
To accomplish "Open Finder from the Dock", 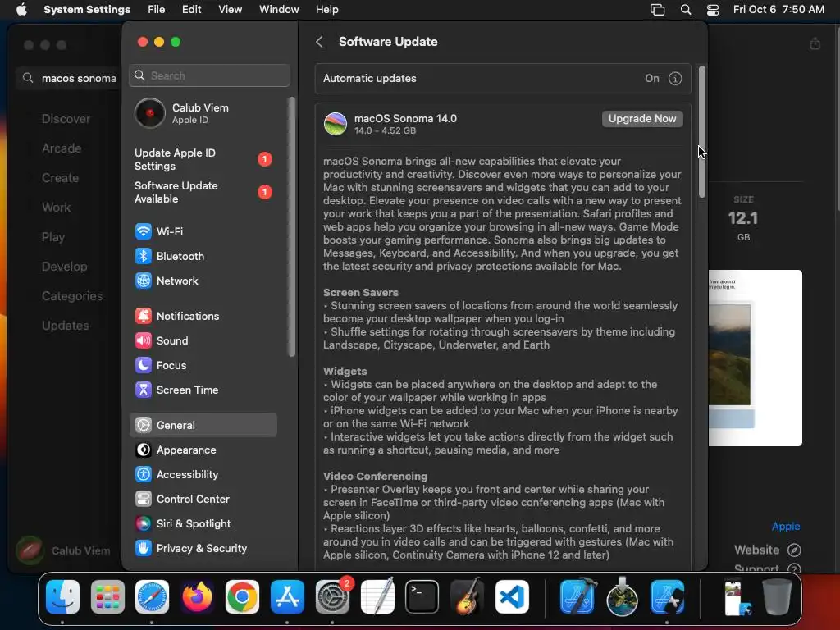I will coord(62,596).
